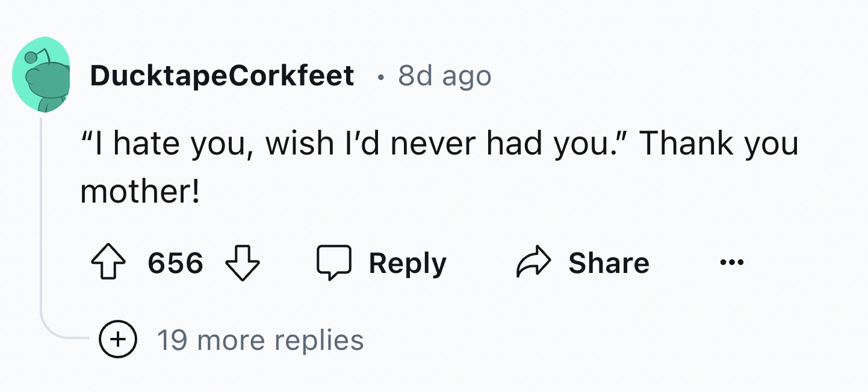Open the DucktapeCorkfeet user profile name

222,76
